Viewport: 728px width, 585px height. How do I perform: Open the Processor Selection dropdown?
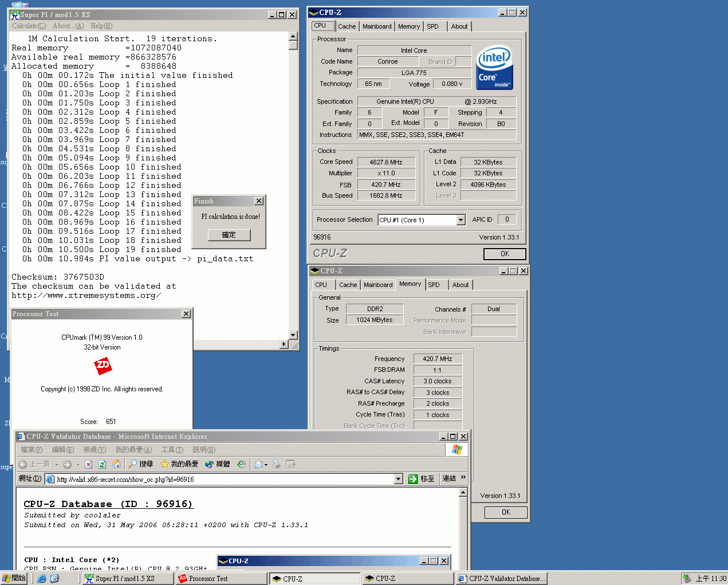tap(461, 219)
